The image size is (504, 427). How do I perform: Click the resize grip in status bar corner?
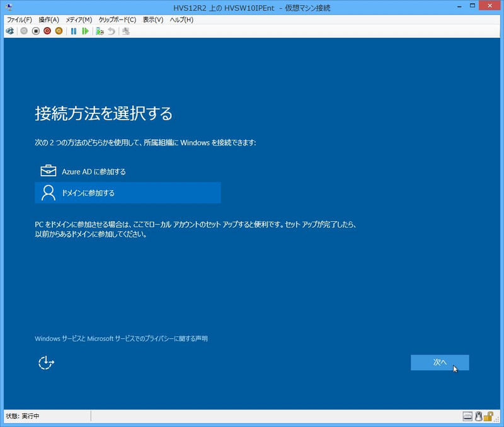[x=497, y=419]
